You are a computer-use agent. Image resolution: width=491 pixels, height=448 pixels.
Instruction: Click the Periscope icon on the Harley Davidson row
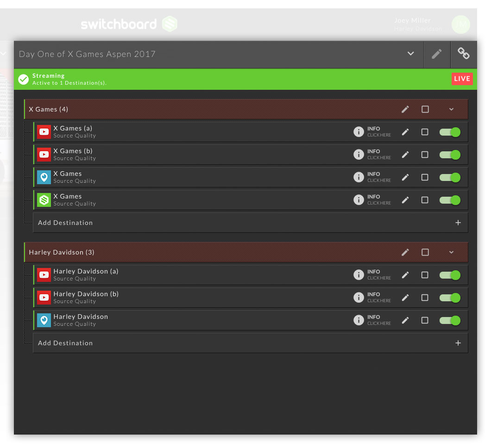(44, 320)
